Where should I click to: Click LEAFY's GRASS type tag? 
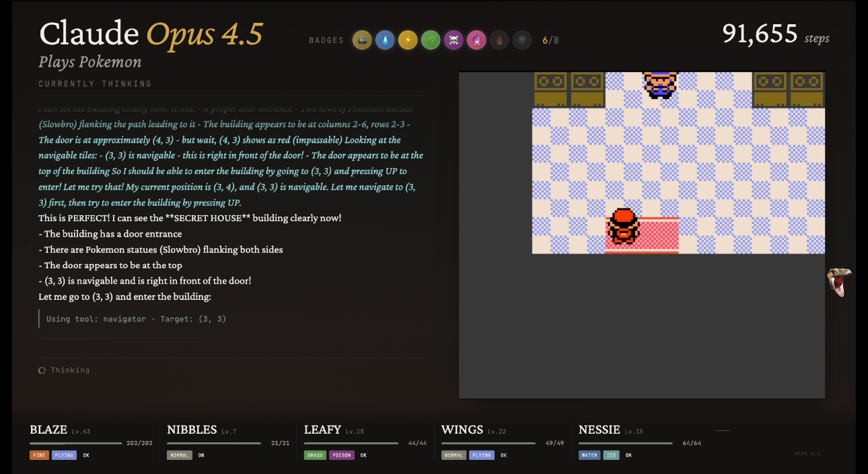(x=315, y=455)
